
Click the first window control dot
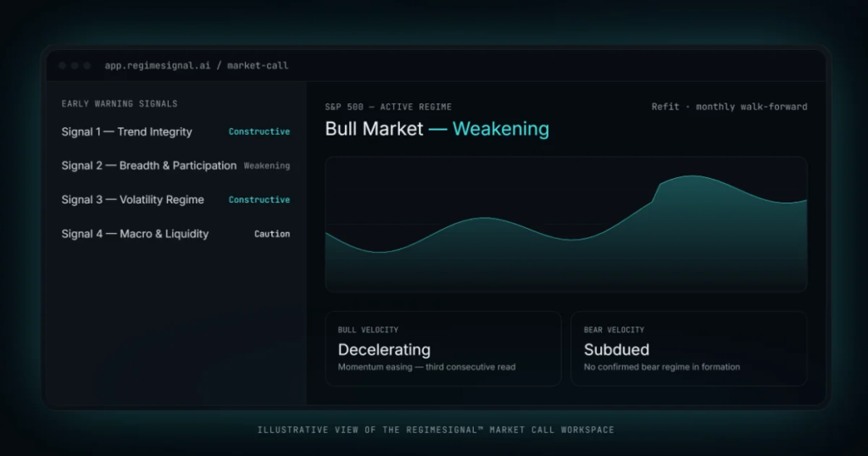point(62,65)
